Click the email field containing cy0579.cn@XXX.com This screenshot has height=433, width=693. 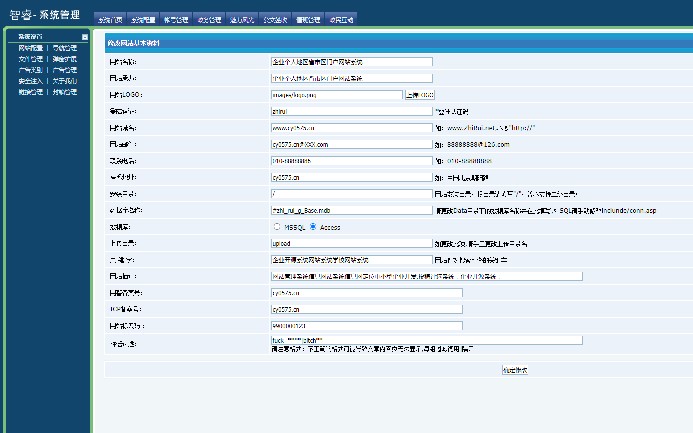tap(352, 144)
